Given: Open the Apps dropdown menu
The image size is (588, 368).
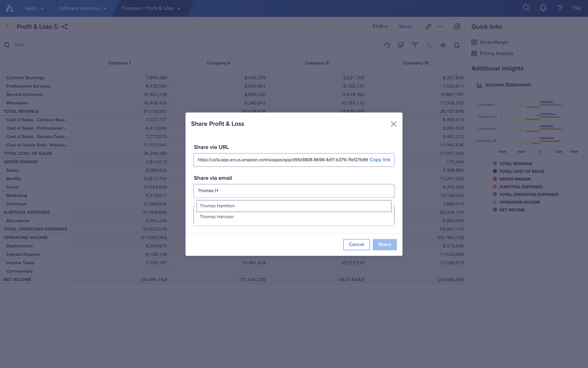Looking at the screenshot, I should click(34, 8).
